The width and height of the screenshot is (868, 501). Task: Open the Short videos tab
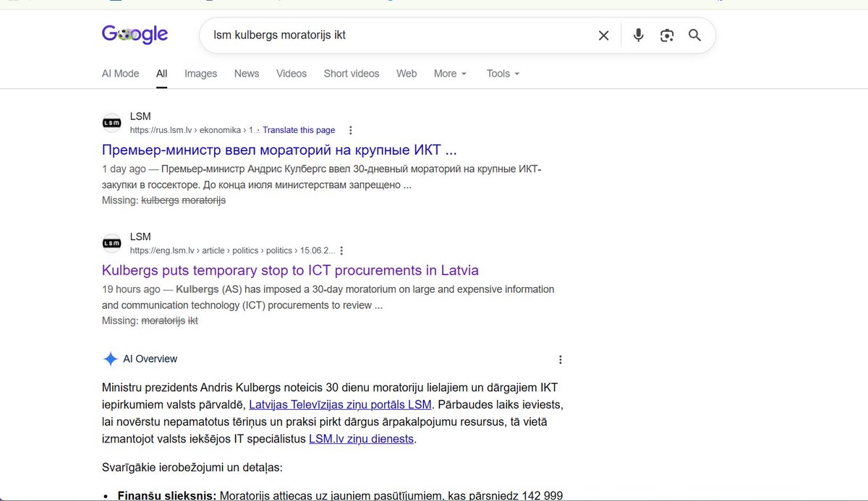(x=352, y=74)
